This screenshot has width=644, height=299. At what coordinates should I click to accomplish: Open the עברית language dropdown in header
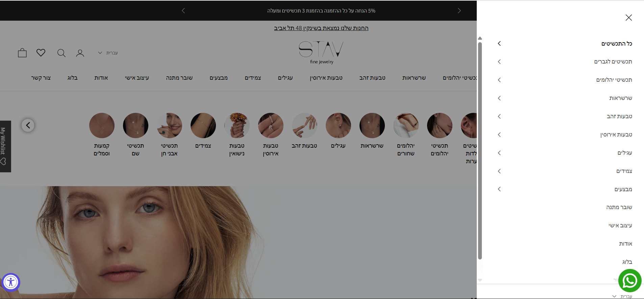(108, 53)
